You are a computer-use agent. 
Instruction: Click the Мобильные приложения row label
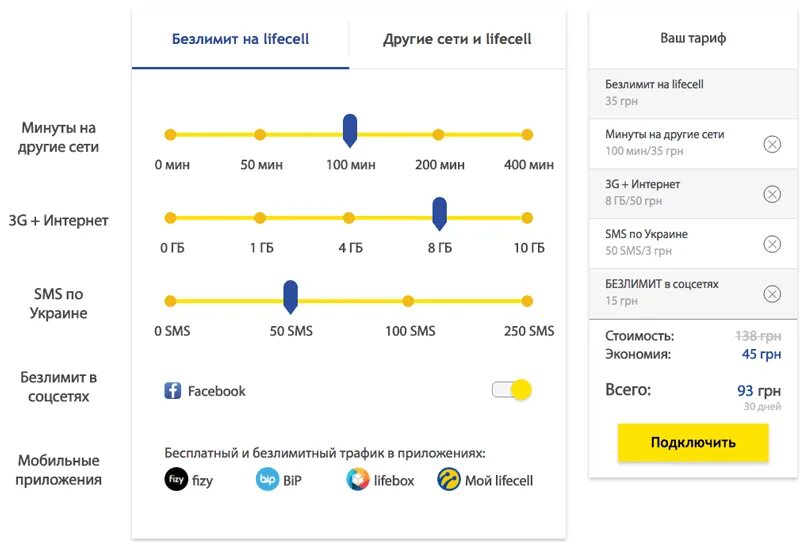pyautogui.click(x=58, y=470)
